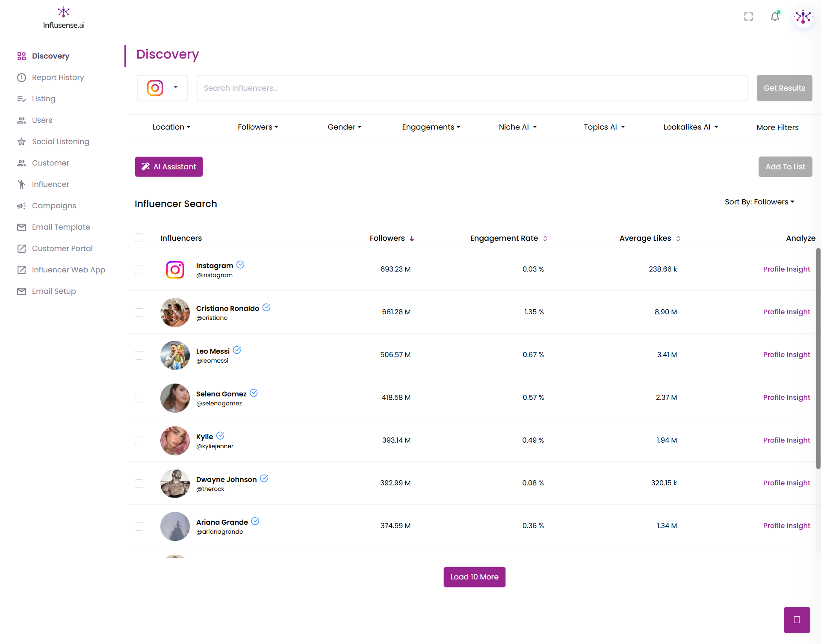Expand the Location filter dropdown
The image size is (821, 644).
[x=171, y=127]
